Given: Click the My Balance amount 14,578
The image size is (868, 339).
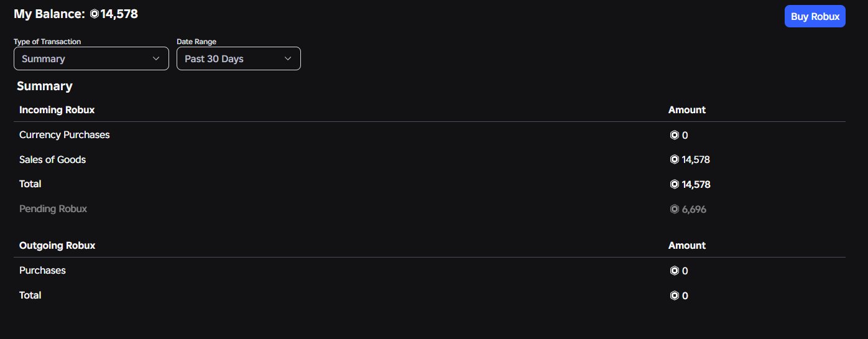Looking at the screenshot, I should [x=119, y=14].
